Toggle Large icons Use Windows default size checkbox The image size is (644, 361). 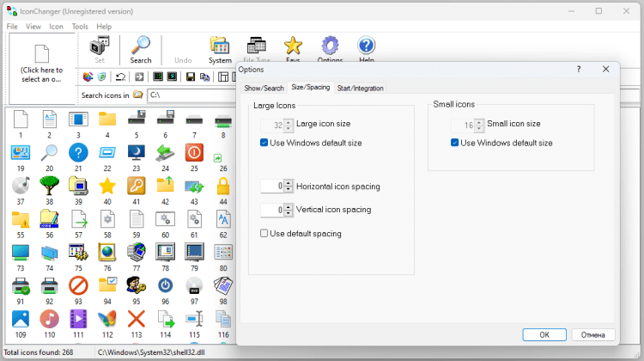264,143
